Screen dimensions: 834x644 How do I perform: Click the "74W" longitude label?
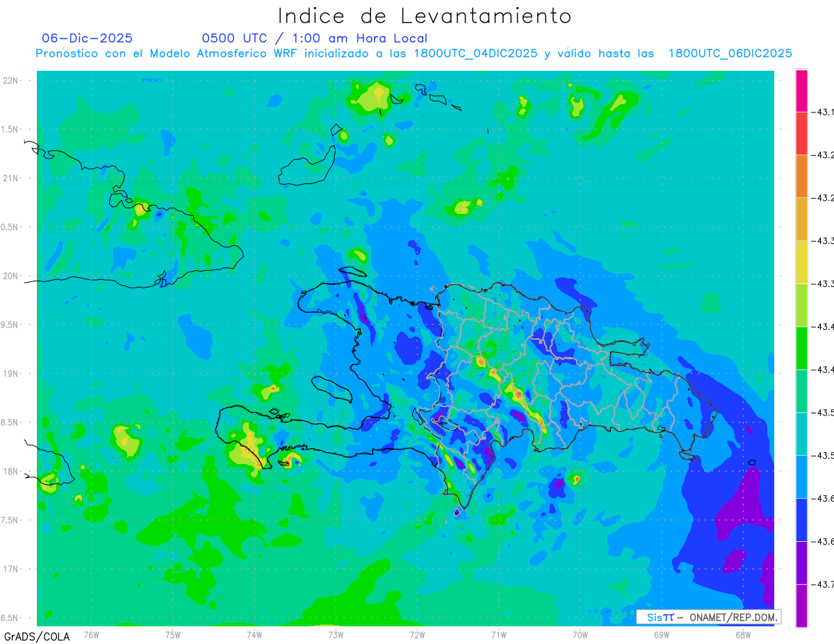click(254, 634)
